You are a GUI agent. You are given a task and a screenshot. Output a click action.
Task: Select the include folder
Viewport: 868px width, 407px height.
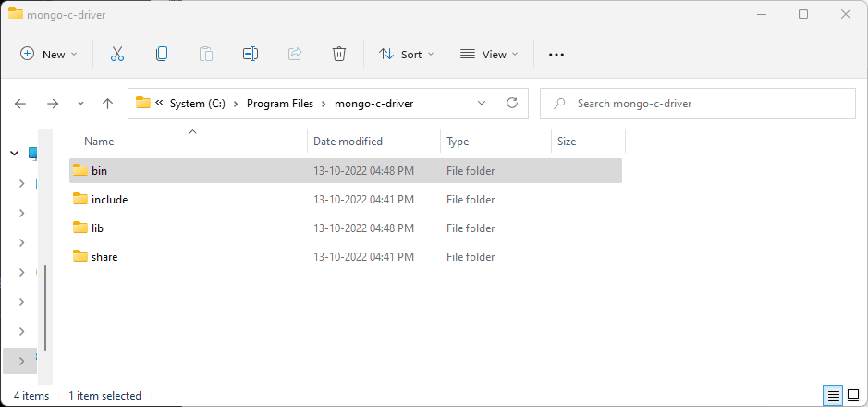coord(109,200)
